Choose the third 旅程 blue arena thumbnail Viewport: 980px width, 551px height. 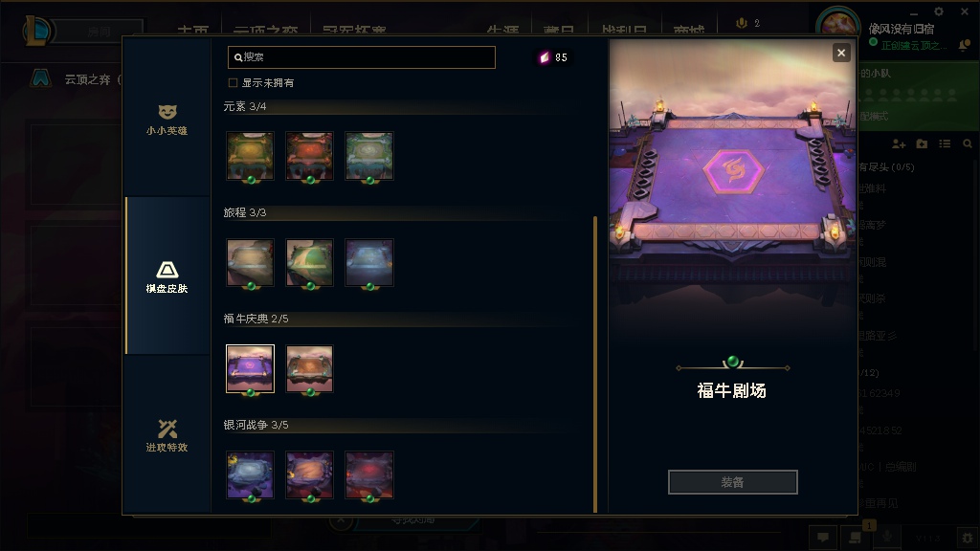click(369, 262)
